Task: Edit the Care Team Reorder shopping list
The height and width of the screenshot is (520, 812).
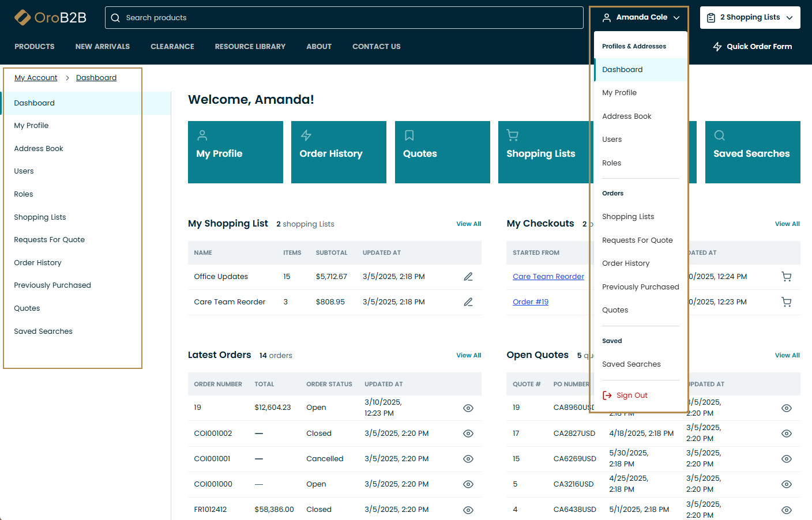Action: pos(468,302)
